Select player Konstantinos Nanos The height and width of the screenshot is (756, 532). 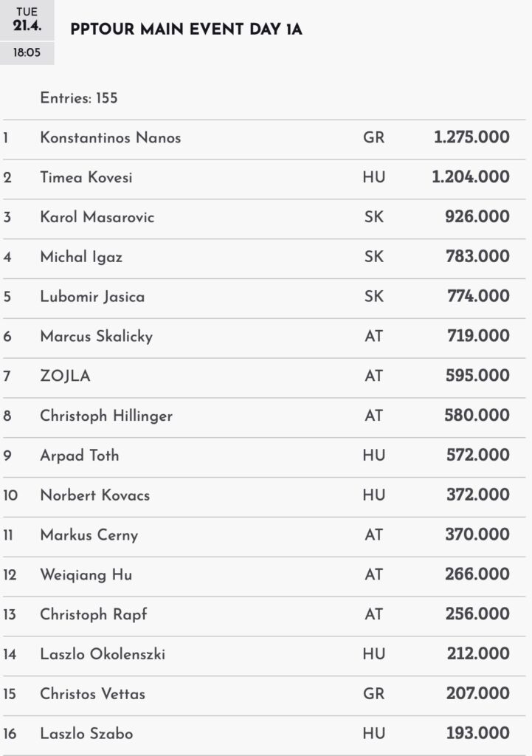[x=111, y=138]
